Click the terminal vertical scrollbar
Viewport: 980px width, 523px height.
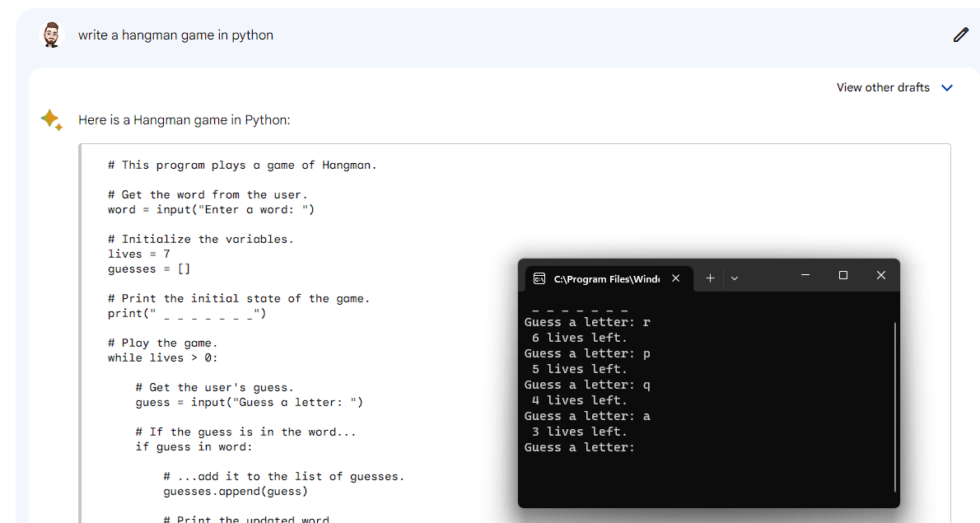(x=895, y=407)
